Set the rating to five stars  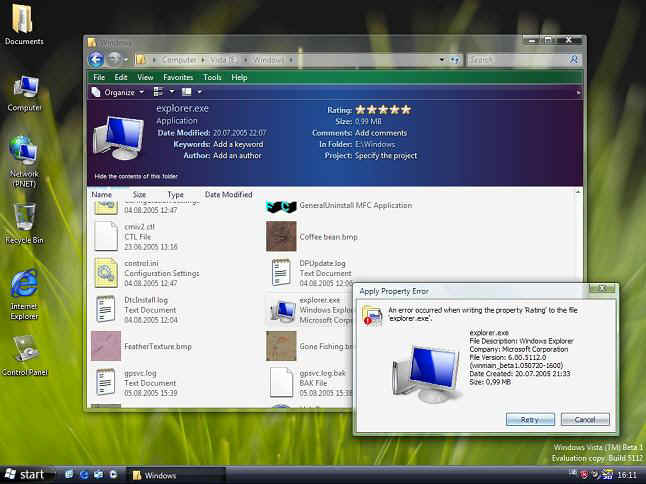tap(405, 109)
